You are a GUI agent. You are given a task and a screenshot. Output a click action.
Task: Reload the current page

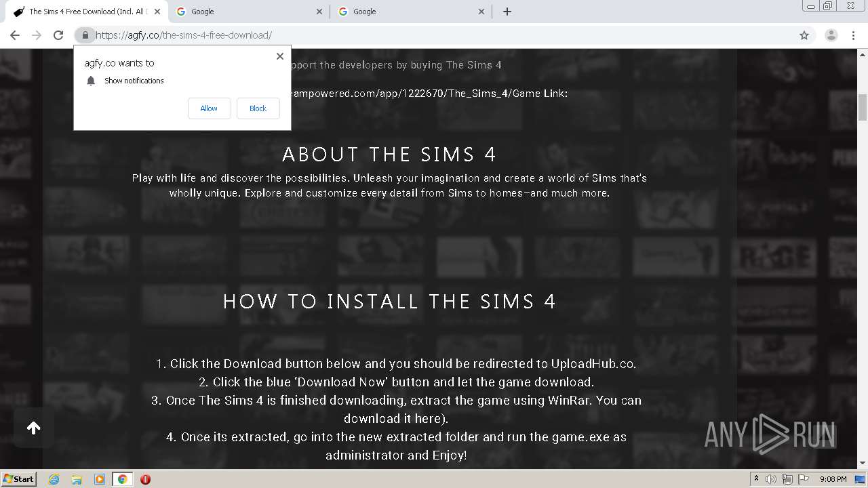[58, 35]
